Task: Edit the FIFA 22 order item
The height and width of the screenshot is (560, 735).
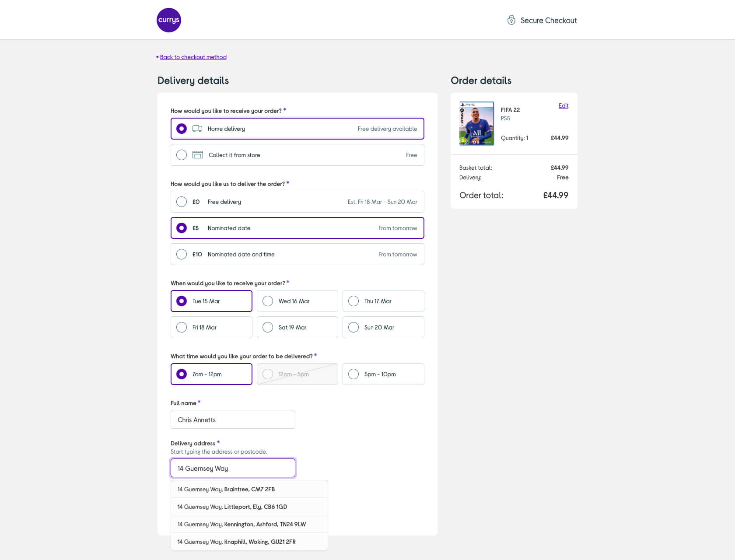Action: click(563, 105)
